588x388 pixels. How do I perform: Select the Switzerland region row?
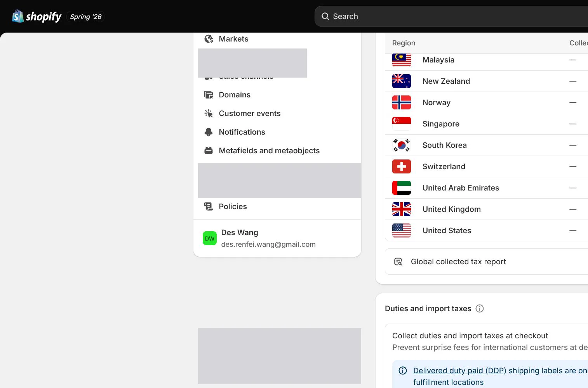pyautogui.click(x=487, y=166)
